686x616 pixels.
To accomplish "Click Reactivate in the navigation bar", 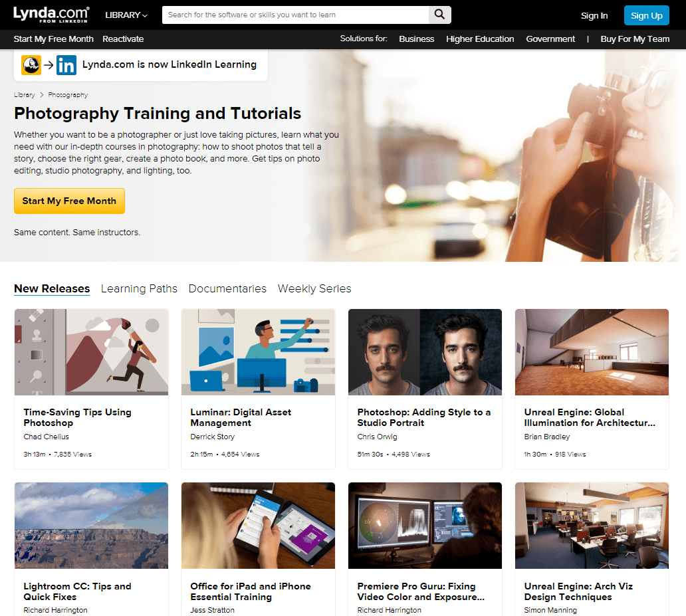I will (x=123, y=39).
